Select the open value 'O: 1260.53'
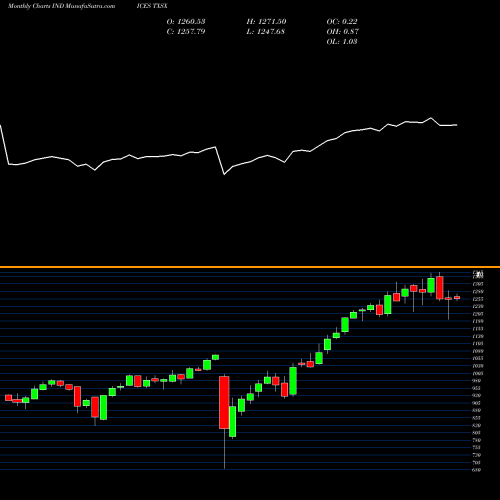The width and height of the screenshot is (500, 500). coord(186,22)
